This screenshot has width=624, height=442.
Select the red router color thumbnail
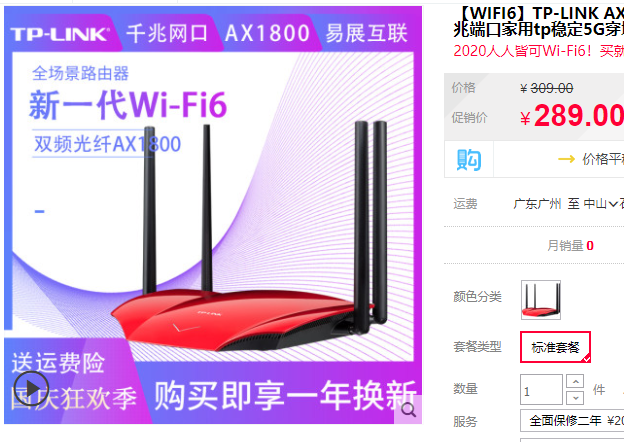coord(541,300)
